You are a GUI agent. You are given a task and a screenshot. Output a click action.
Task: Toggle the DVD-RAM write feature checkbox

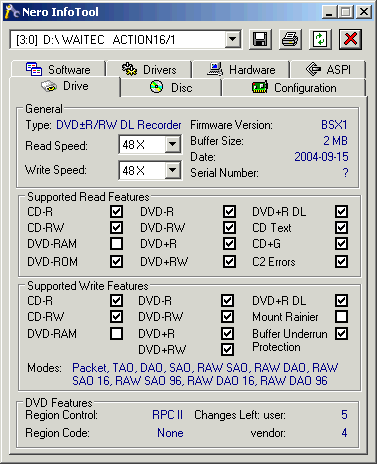point(116,334)
